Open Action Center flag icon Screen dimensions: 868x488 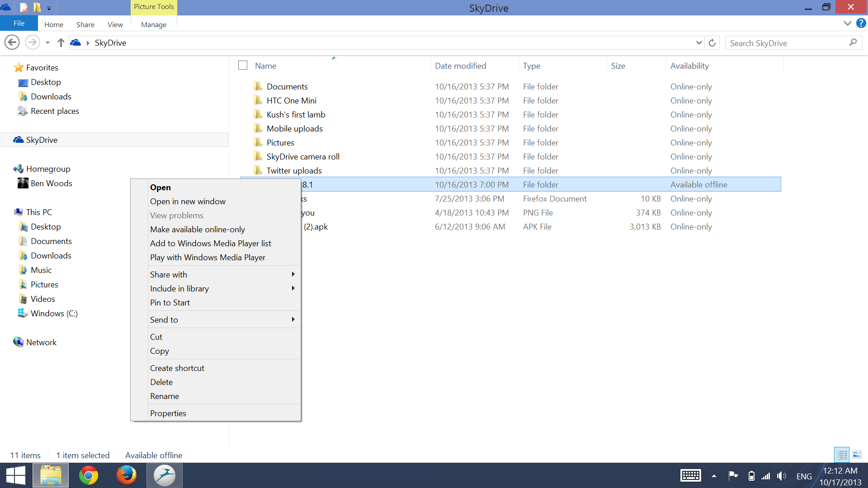(733, 475)
